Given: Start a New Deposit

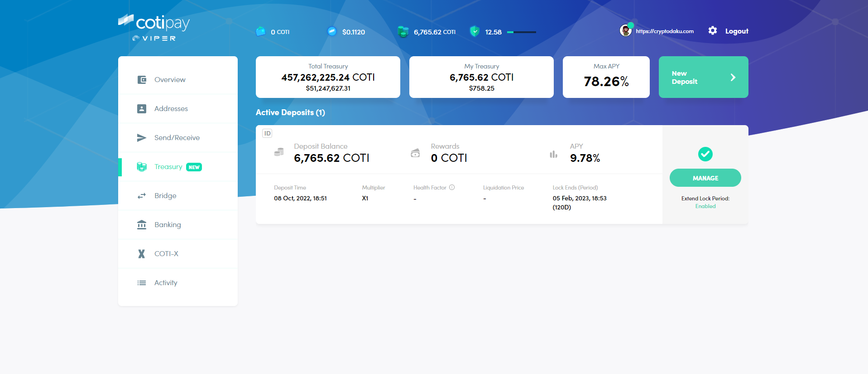Looking at the screenshot, I should (x=704, y=77).
